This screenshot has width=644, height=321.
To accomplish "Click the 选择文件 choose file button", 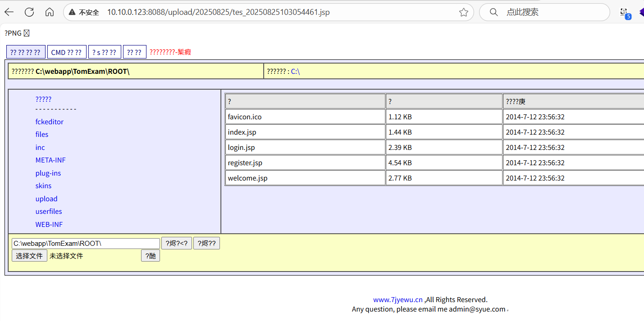I will 29,256.
